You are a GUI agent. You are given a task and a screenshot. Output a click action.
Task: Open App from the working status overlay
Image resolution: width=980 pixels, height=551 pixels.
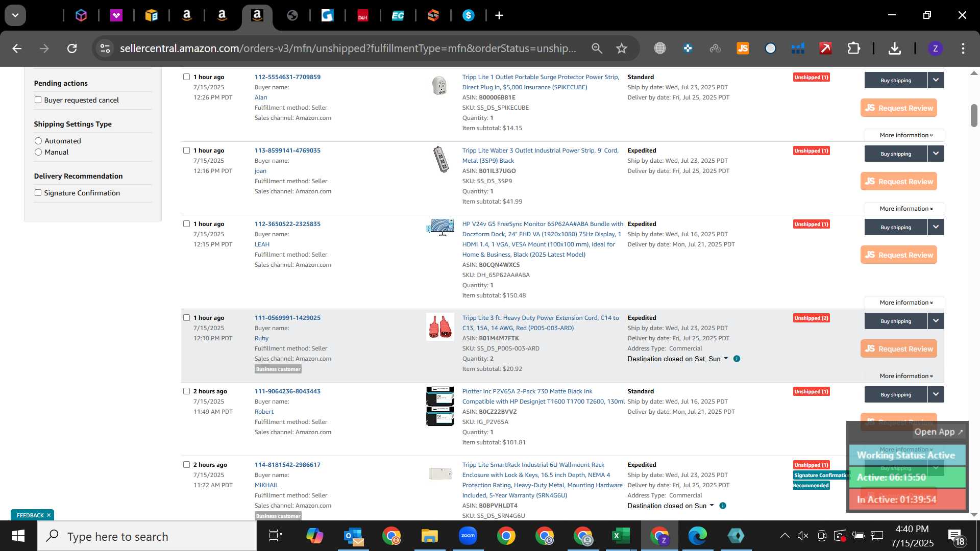click(938, 432)
